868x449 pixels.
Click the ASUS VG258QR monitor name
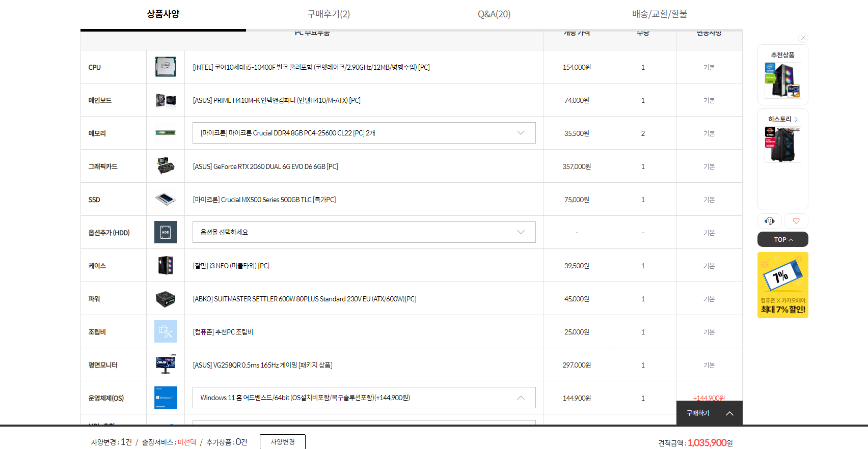pyautogui.click(x=263, y=365)
